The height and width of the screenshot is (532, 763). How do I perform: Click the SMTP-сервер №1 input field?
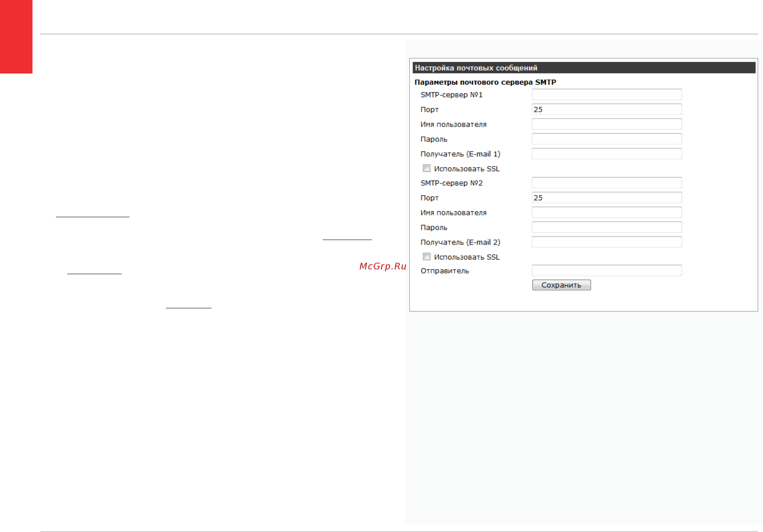[x=607, y=94]
